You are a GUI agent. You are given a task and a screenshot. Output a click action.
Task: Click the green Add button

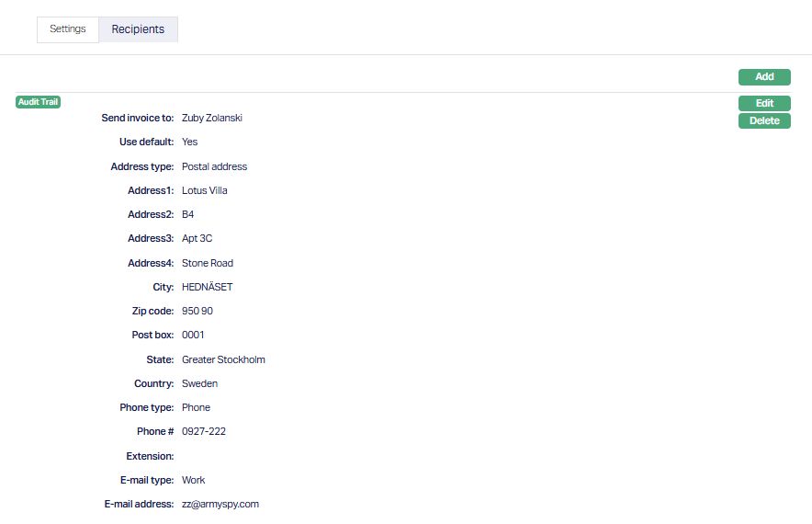click(x=764, y=77)
